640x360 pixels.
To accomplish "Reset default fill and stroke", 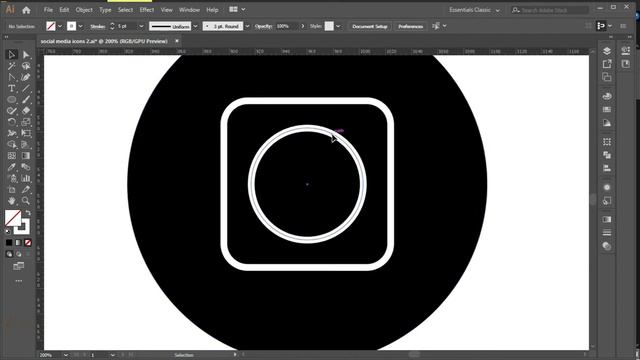I will 8,231.
